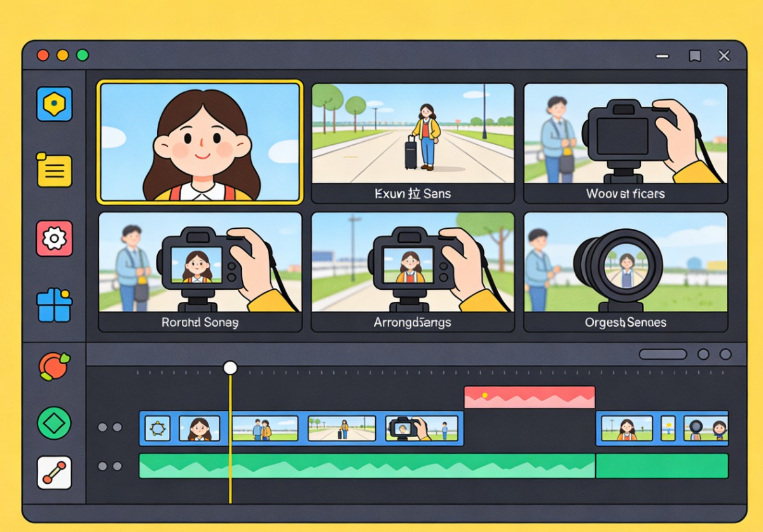The height and width of the screenshot is (532, 763).
Task: Click the playhead handle on timeline ruler
Action: (230, 368)
